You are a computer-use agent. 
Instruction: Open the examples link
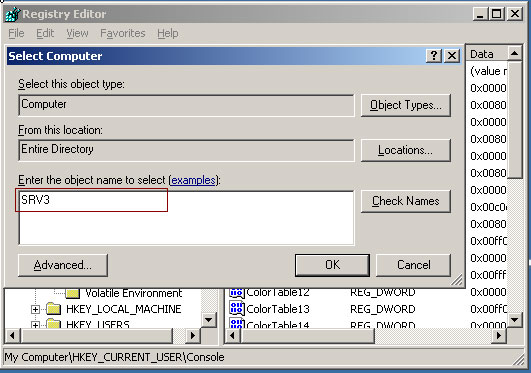click(x=193, y=180)
